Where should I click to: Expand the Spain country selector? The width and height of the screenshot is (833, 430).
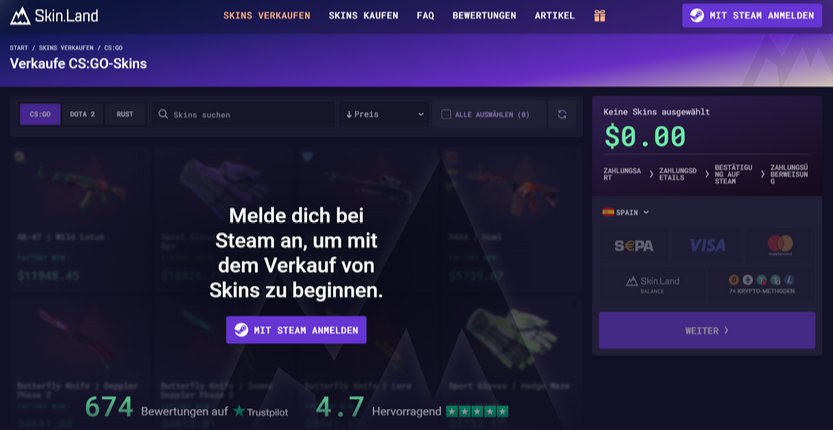(x=626, y=212)
